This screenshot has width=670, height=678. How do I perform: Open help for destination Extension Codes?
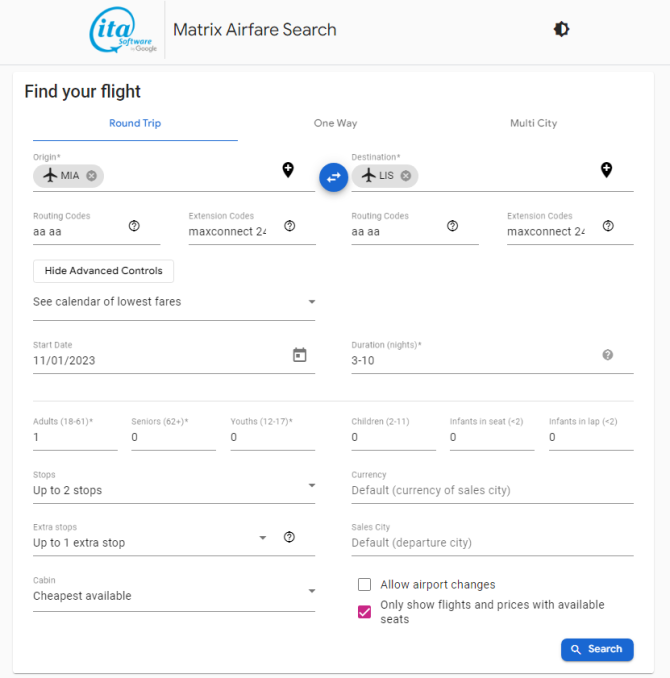608,226
